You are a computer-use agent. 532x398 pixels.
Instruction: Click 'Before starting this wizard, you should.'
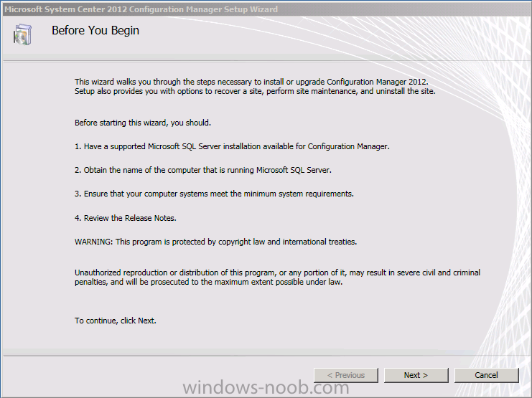pyautogui.click(x=143, y=123)
